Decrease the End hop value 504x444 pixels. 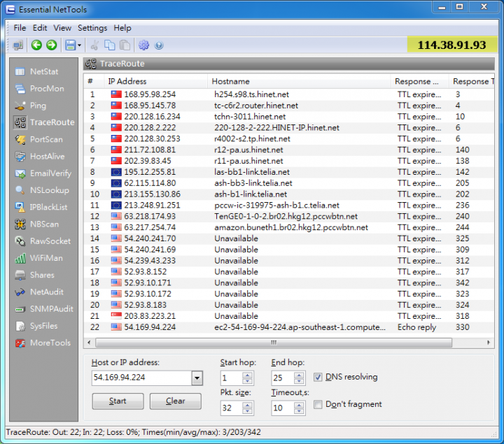point(299,381)
